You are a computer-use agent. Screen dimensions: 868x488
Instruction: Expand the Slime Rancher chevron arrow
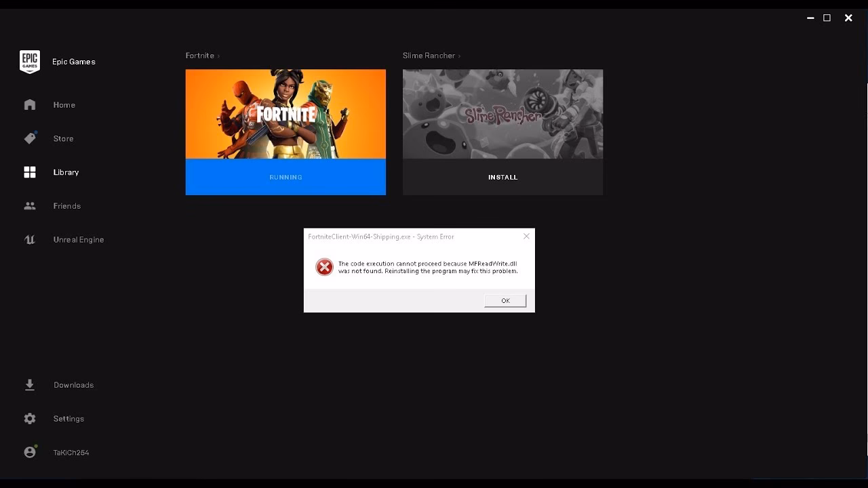coord(459,56)
